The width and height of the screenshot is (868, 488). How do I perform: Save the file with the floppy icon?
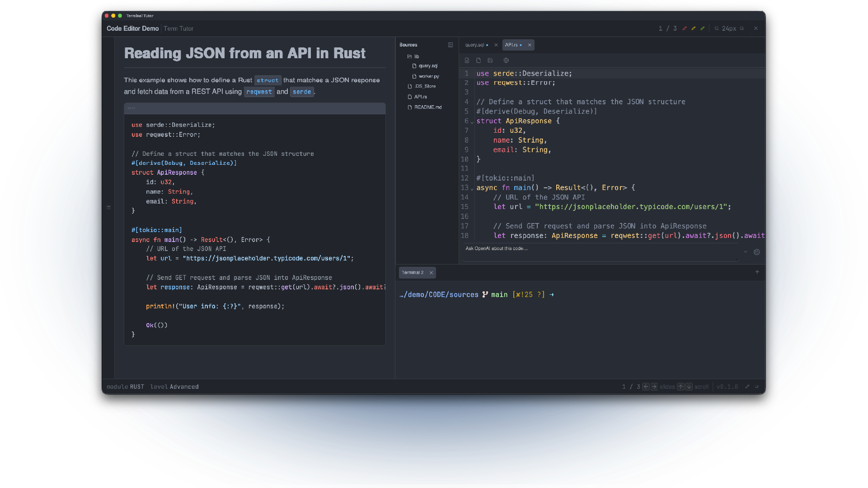click(x=490, y=60)
